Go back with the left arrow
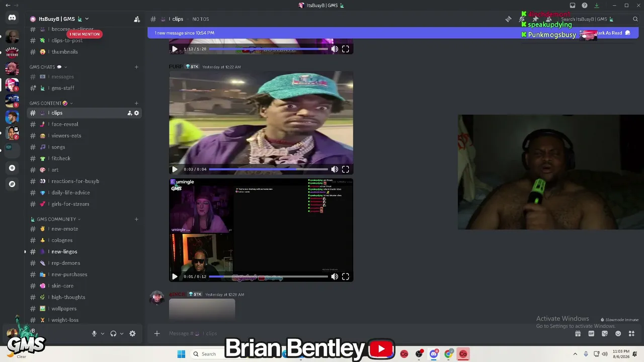 tap(8, 6)
